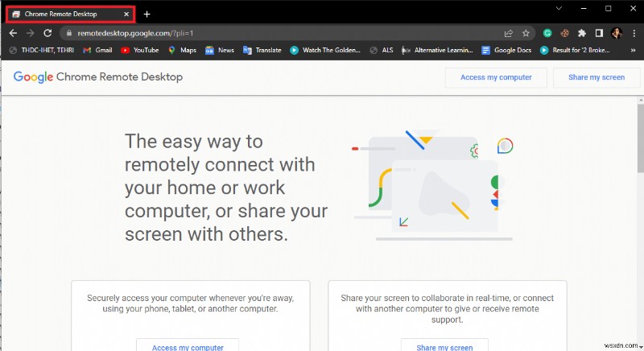Open the Extensions puzzle icon

click(582, 33)
